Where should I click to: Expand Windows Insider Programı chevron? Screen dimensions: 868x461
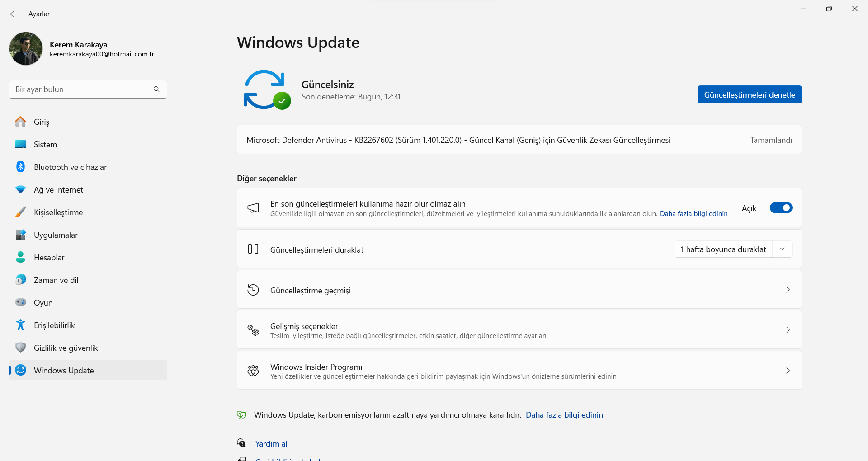pos(788,371)
